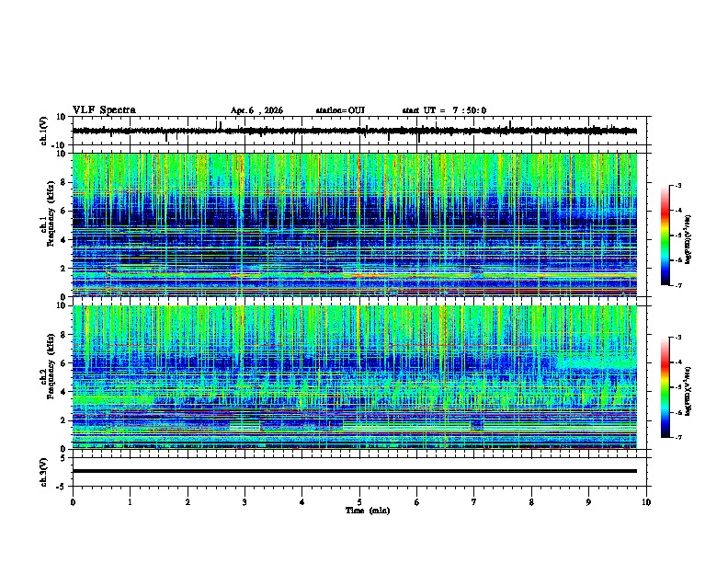Click the '-3' tick on ch.1 colorbar

pos(678,185)
